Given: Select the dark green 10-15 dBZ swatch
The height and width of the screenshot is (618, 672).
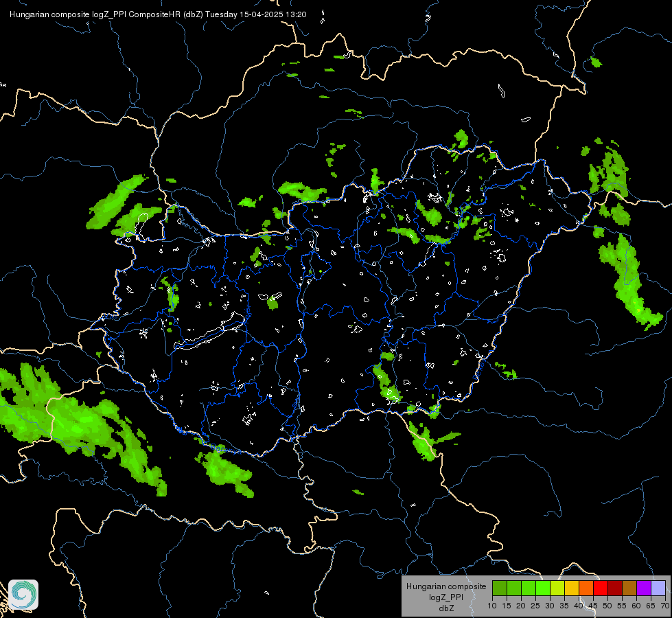Looking at the screenshot, I should tap(500, 588).
